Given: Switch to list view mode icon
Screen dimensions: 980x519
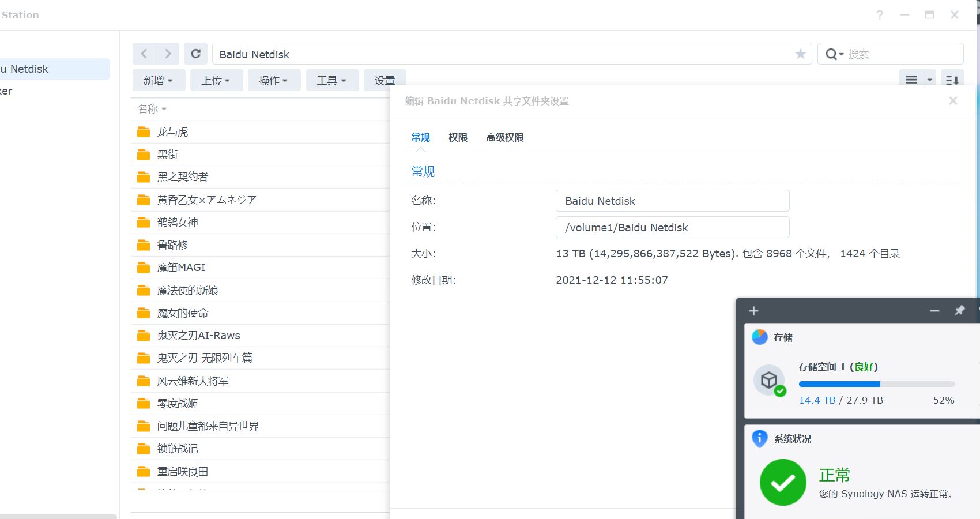Looking at the screenshot, I should [911, 80].
